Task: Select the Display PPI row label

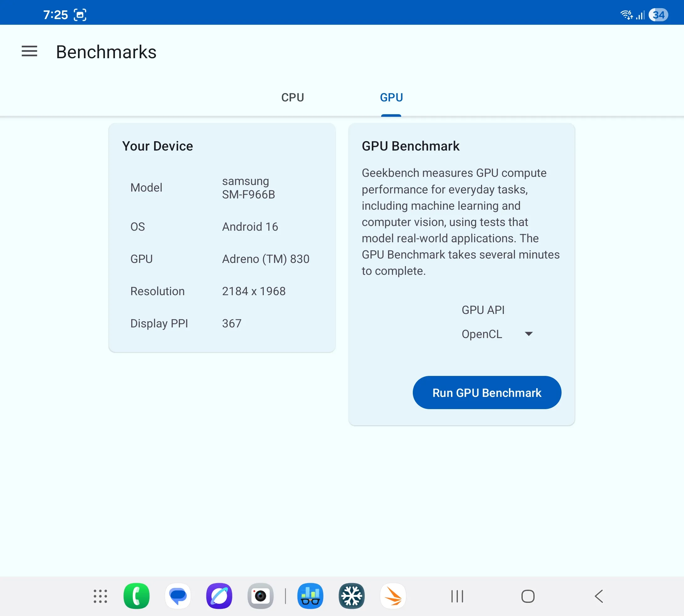Action: (159, 324)
